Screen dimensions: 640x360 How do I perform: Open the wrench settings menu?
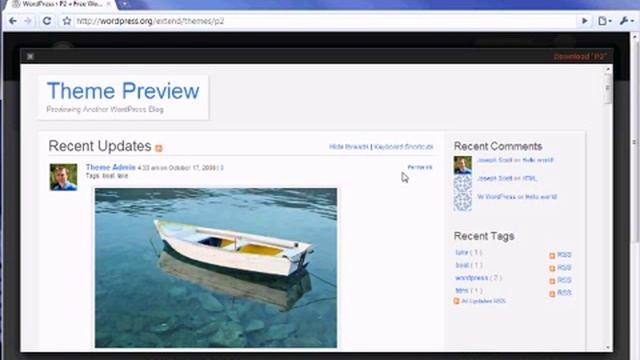626,21
